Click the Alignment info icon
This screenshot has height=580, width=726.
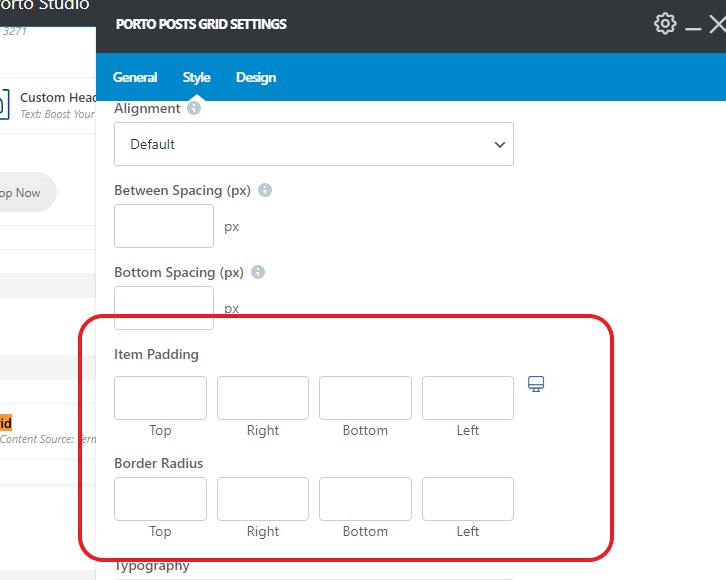click(x=194, y=108)
